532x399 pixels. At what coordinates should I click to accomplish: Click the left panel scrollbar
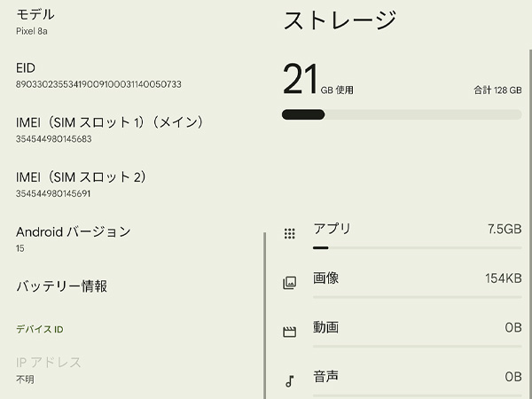(264, 316)
